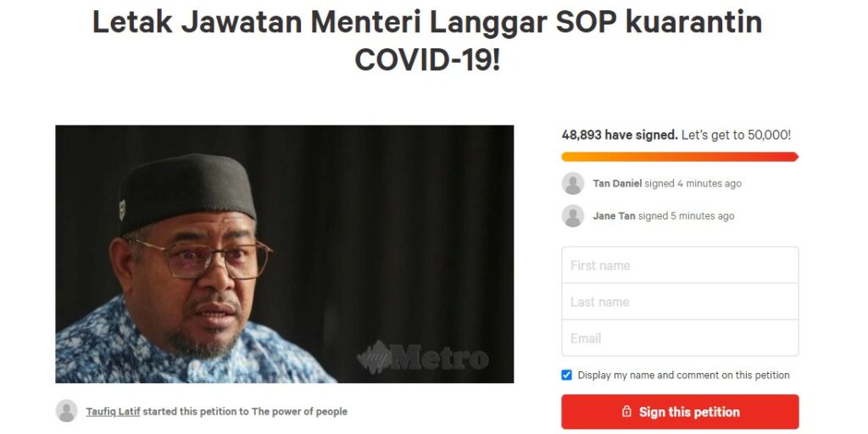
Task: Click the Display my name label text
Action: pyautogui.click(x=684, y=375)
